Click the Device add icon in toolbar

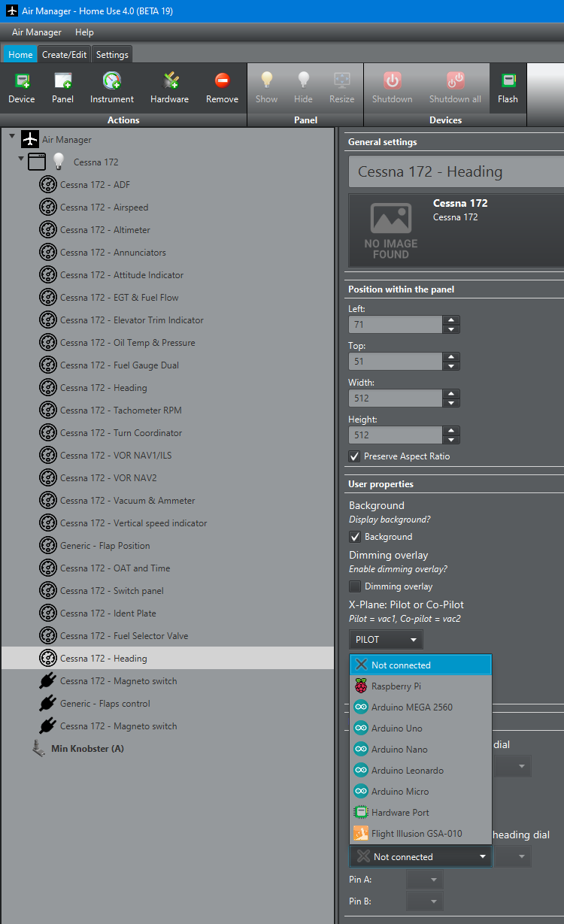click(x=22, y=81)
